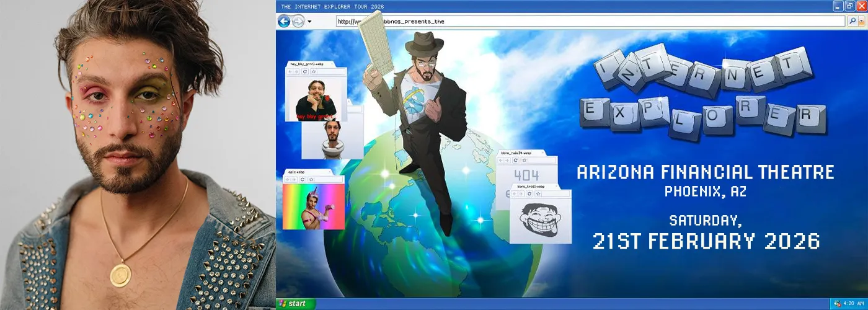Click the magnifier search icon
The height and width of the screenshot is (310, 868).
pos(852,21)
